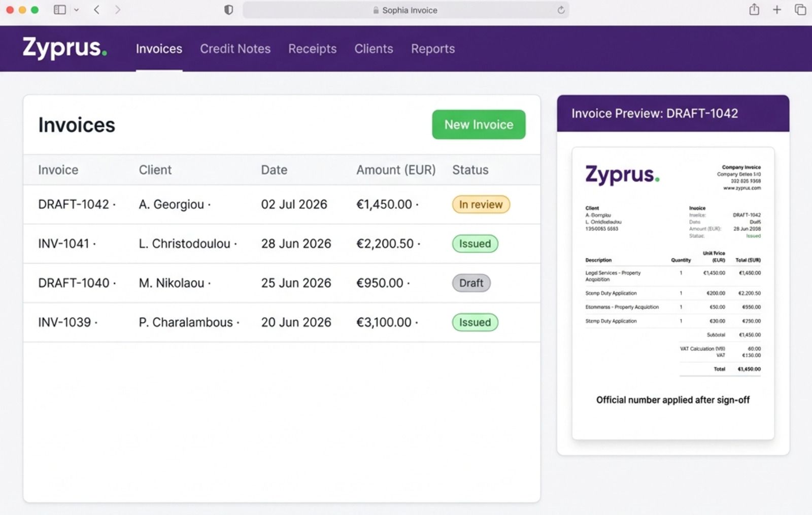Open invoice INV-1039
The width and height of the screenshot is (812, 515).
pyautogui.click(x=64, y=322)
